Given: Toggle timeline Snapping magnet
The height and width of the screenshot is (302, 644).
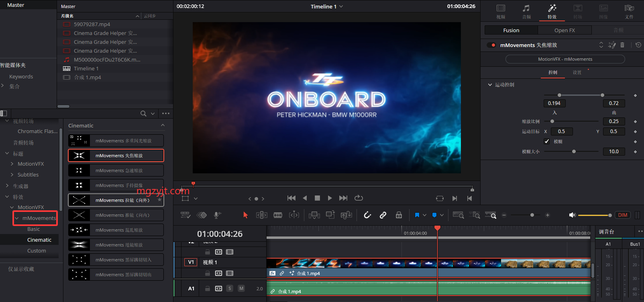Looking at the screenshot, I should tap(367, 215).
